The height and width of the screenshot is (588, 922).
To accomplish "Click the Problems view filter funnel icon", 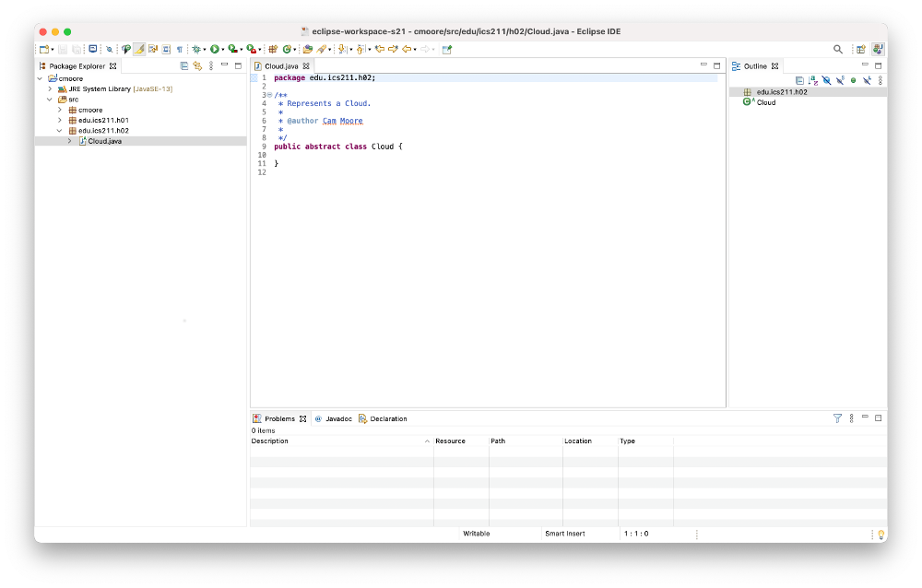I will coord(837,418).
